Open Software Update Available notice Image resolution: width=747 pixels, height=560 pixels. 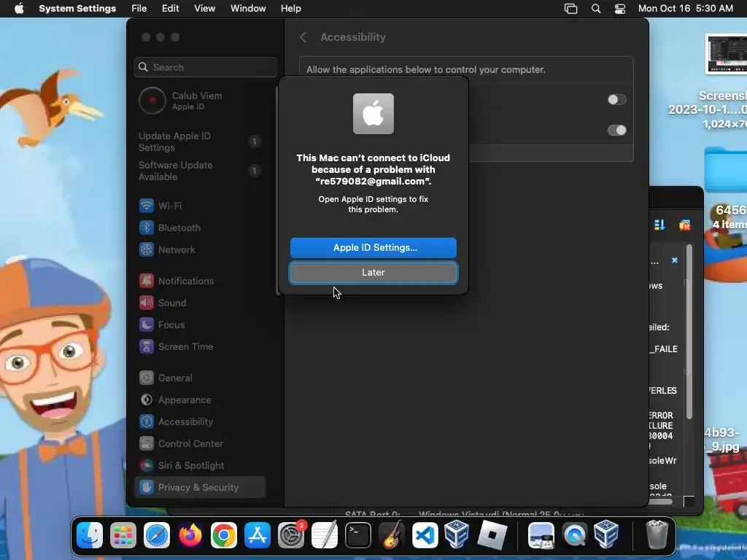click(x=198, y=171)
